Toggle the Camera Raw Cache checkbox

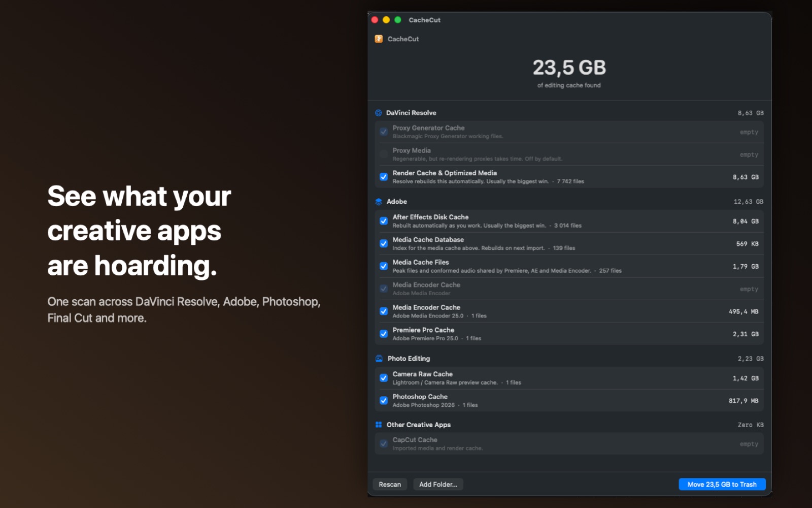384,378
